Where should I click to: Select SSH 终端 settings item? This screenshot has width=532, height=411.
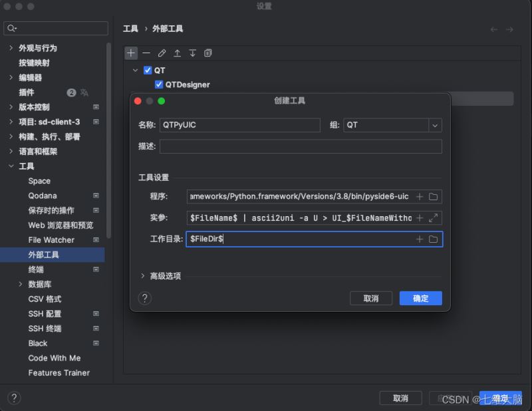pyautogui.click(x=45, y=329)
